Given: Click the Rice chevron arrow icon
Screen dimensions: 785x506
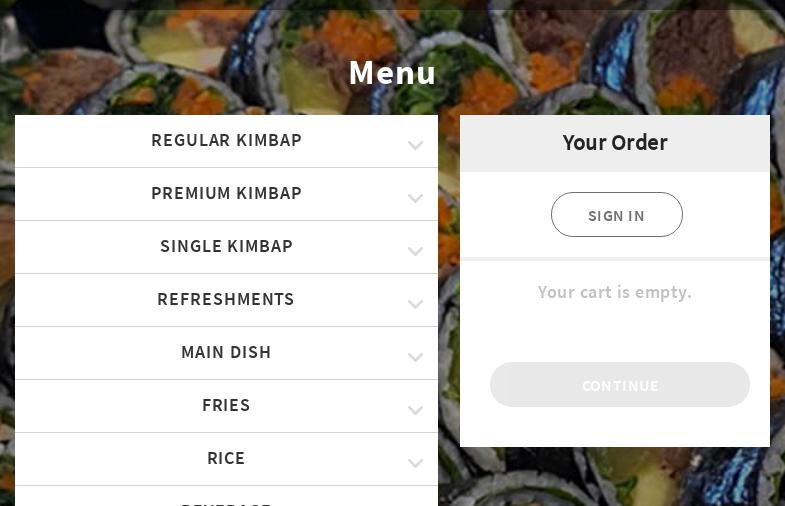Looking at the screenshot, I should 416,463.
